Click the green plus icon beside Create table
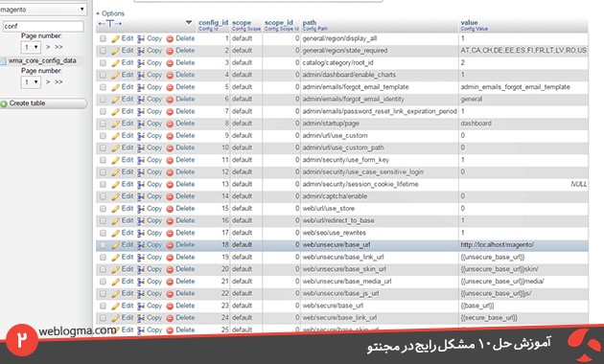This screenshot has width=604, height=364. point(4,103)
